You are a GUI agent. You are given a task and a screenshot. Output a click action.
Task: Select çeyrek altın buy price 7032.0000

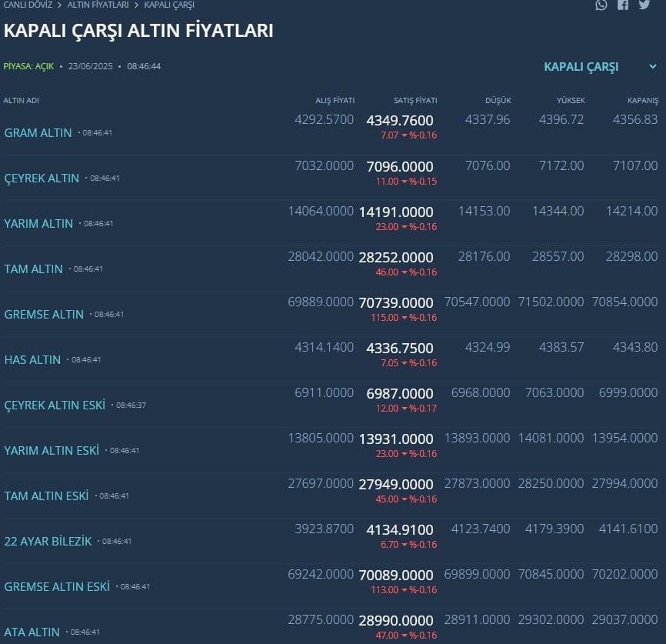[324, 165]
